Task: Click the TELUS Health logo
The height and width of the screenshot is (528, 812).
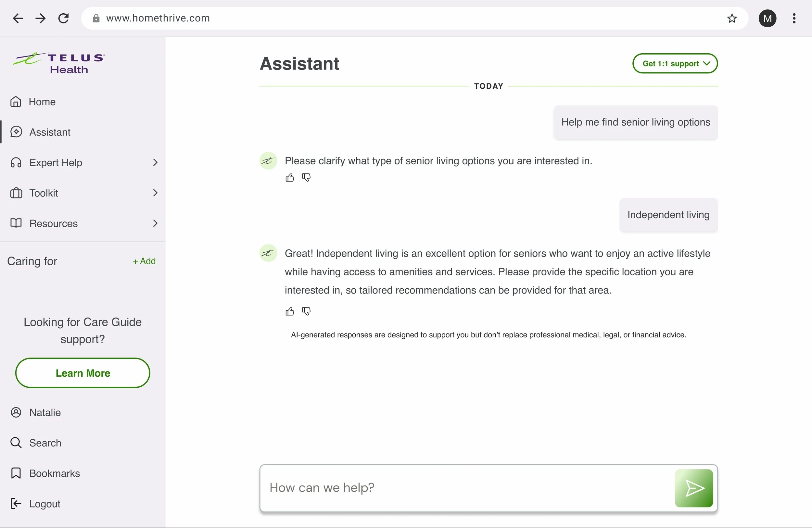Action: (x=60, y=63)
